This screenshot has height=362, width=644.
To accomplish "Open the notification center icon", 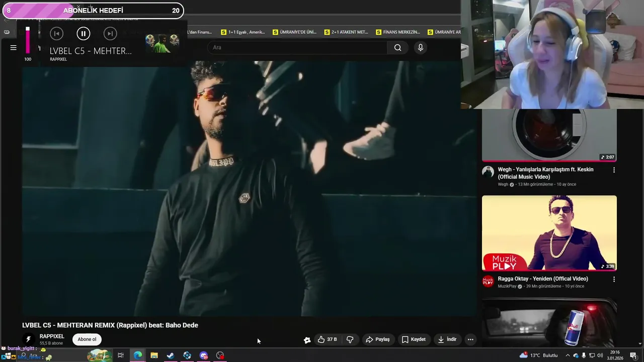I will point(633,355).
